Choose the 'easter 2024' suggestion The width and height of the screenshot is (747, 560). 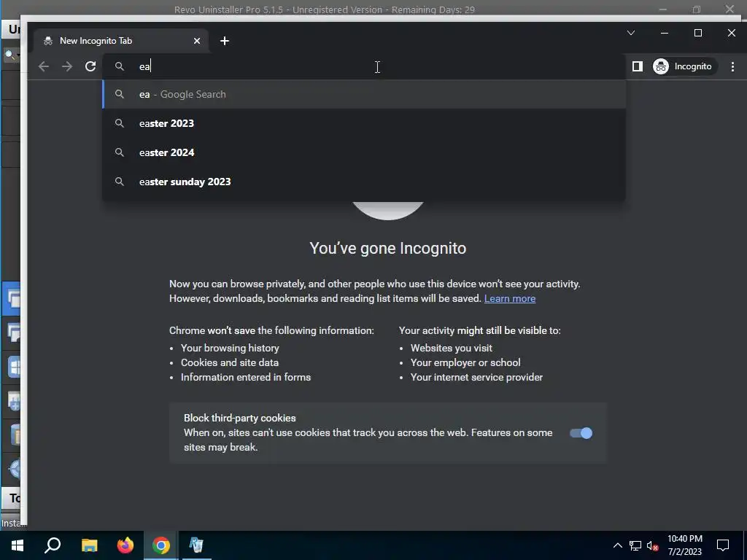click(364, 152)
